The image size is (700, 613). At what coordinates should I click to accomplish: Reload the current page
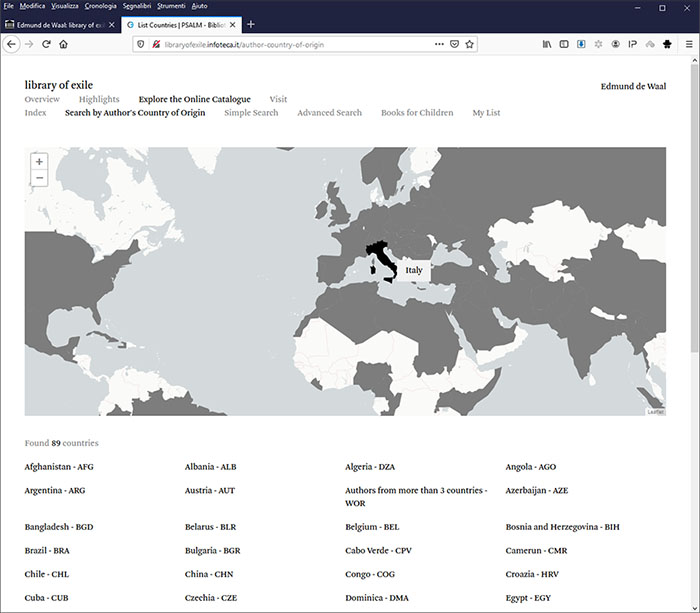pyautogui.click(x=46, y=44)
